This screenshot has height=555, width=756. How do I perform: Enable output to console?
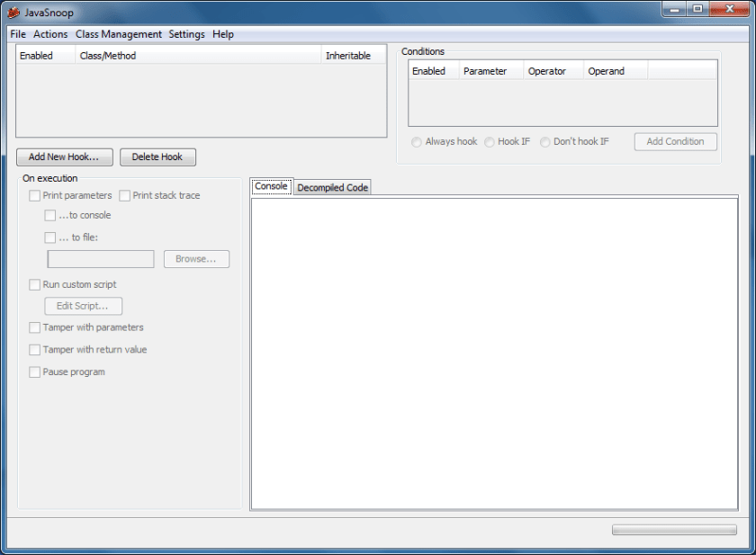(x=51, y=215)
